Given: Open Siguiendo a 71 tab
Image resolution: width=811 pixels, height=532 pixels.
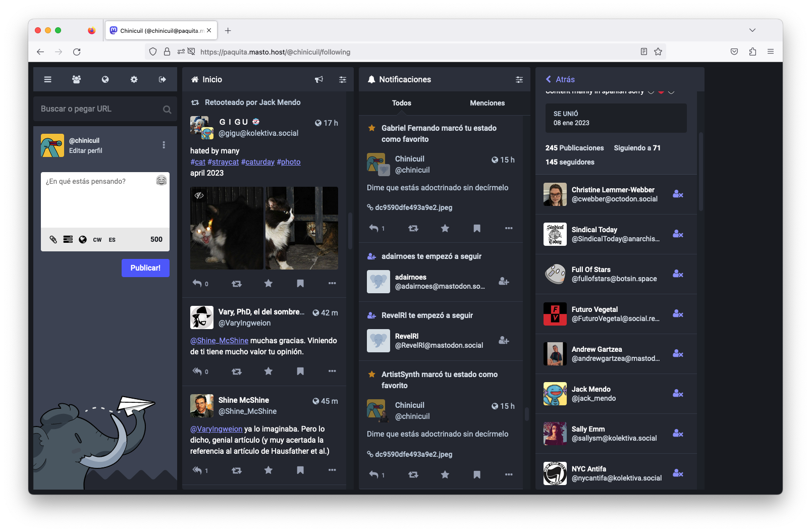Looking at the screenshot, I should point(637,148).
